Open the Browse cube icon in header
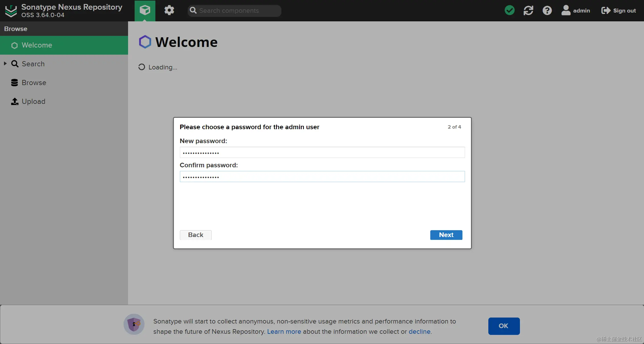Screen dimensions: 644x344 click(x=145, y=11)
